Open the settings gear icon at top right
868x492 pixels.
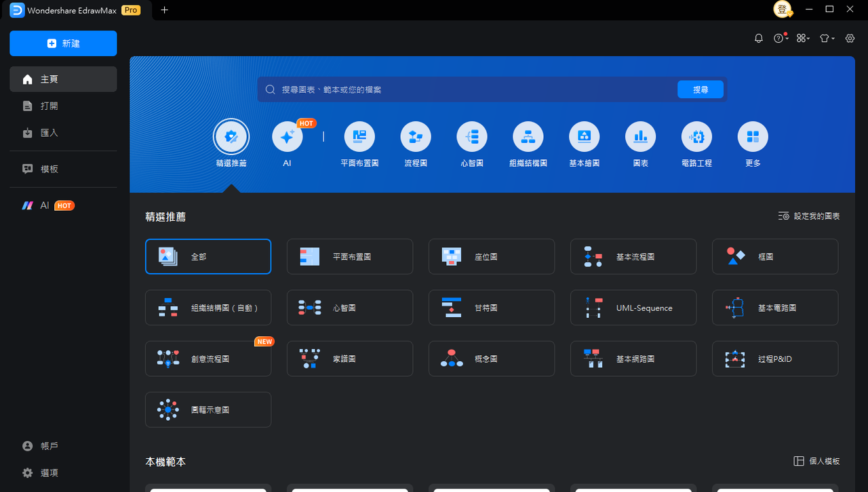tap(850, 39)
